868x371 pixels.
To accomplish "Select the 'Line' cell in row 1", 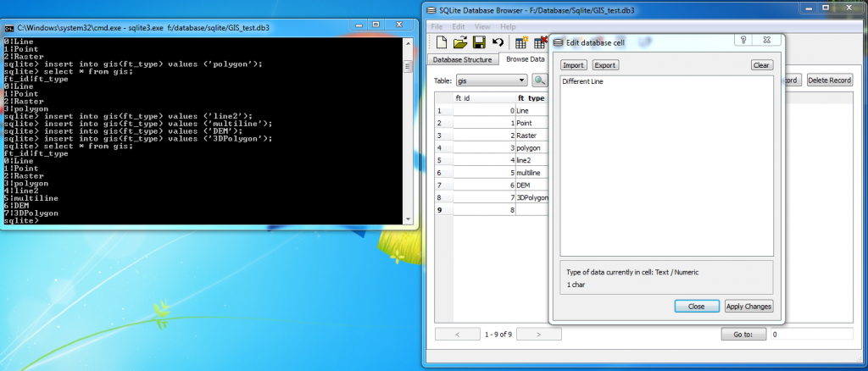I will coord(531,111).
